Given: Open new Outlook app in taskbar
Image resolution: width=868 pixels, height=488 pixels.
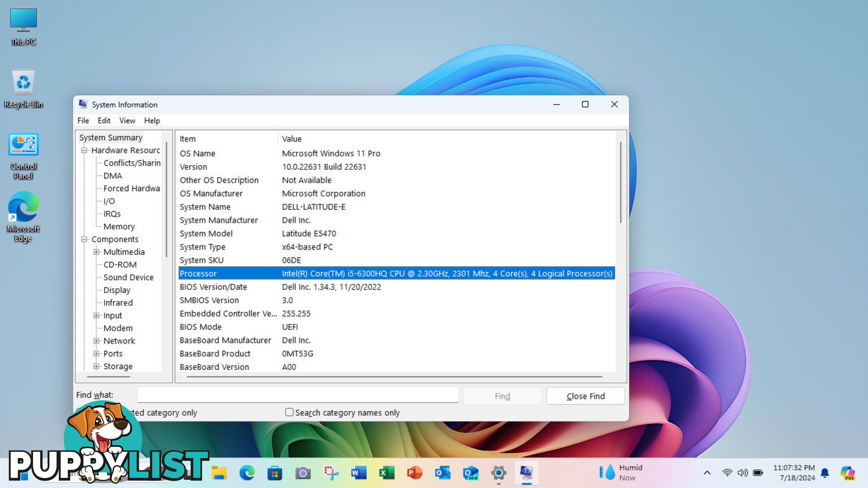Looking at the screenshot, I should click(x=471, y=473).
